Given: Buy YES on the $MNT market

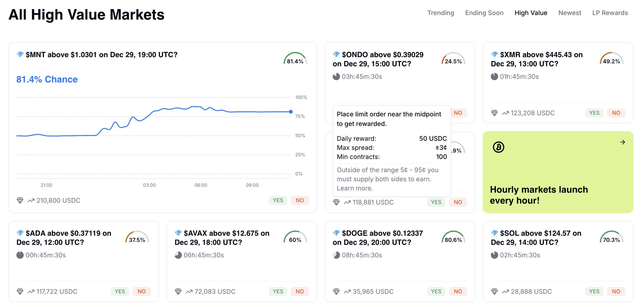Looking at the screenshot, I should coord(278,200).
